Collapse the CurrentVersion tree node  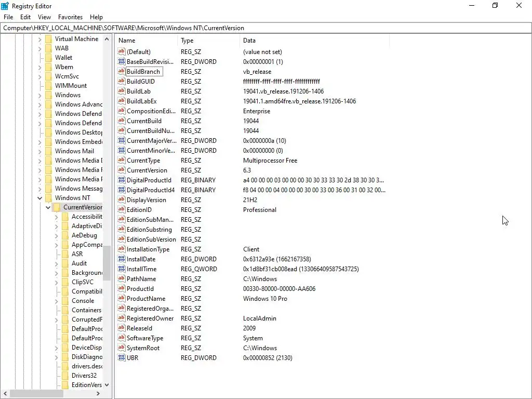point(48,207)
